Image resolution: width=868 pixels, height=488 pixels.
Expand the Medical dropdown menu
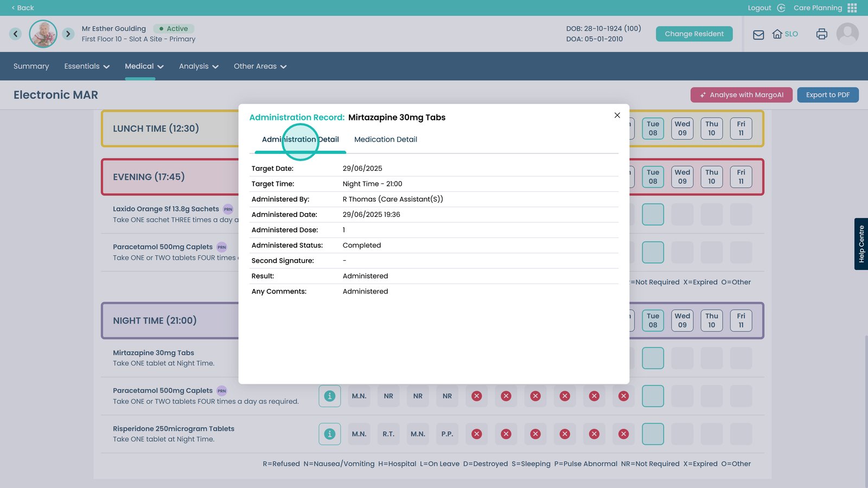tap(144, 66)
